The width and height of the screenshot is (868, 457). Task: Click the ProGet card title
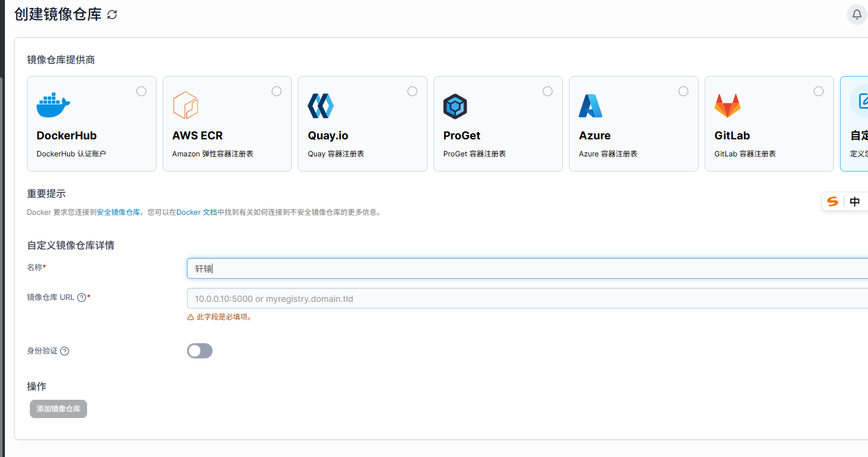click(x=462, y=136)
